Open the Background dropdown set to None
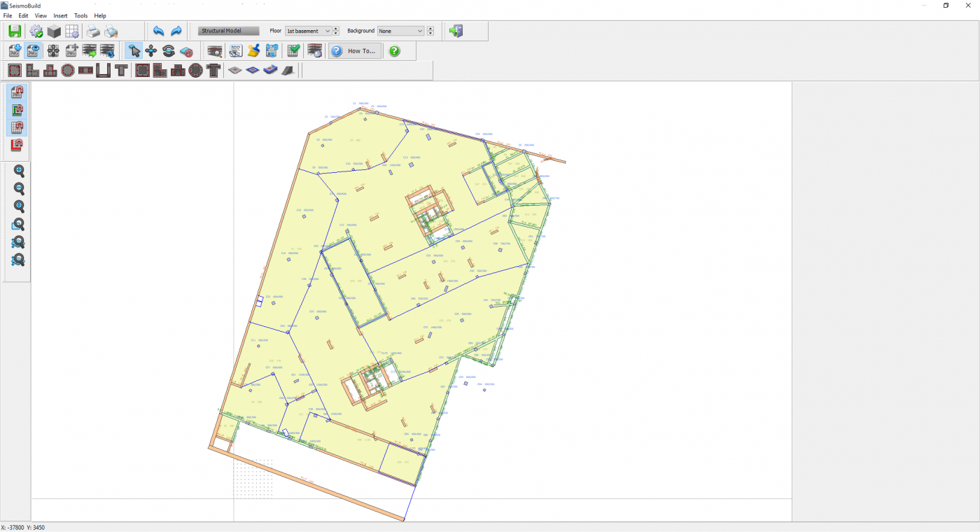 (x=400, y=31)
